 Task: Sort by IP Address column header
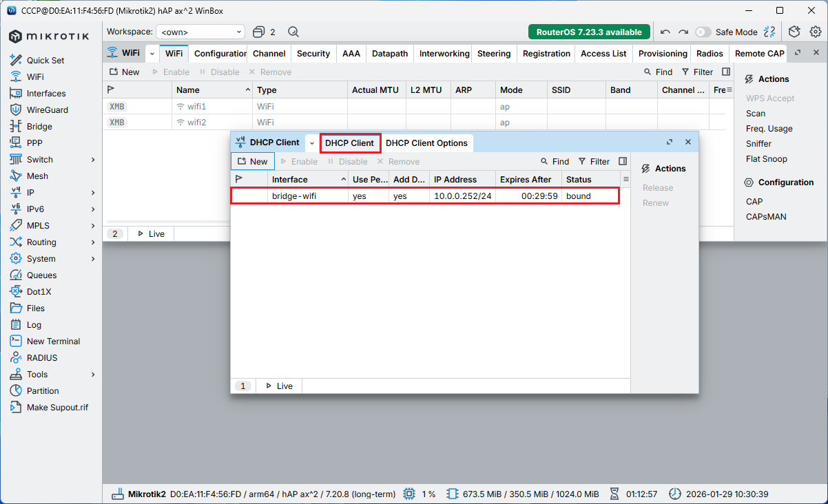coord(462,180)
